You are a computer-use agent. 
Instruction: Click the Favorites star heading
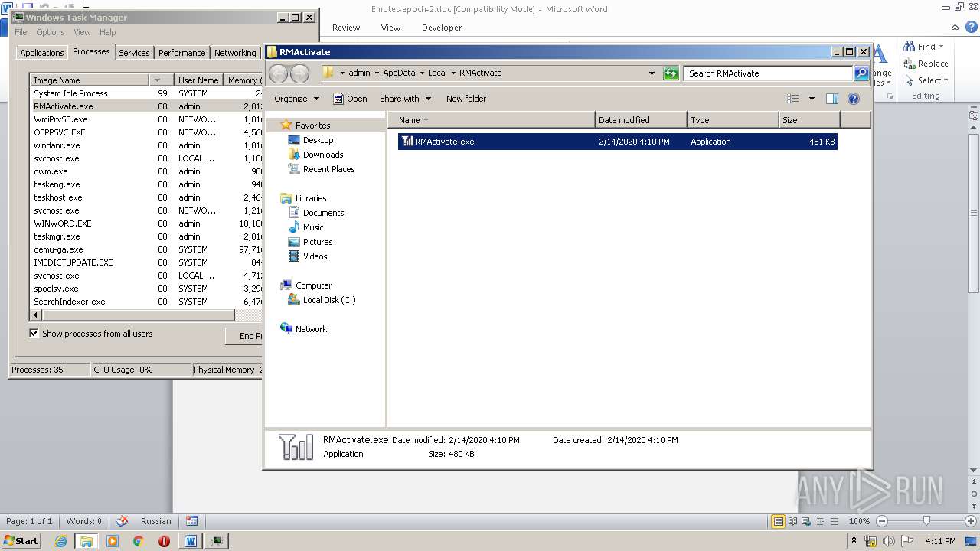312,126
